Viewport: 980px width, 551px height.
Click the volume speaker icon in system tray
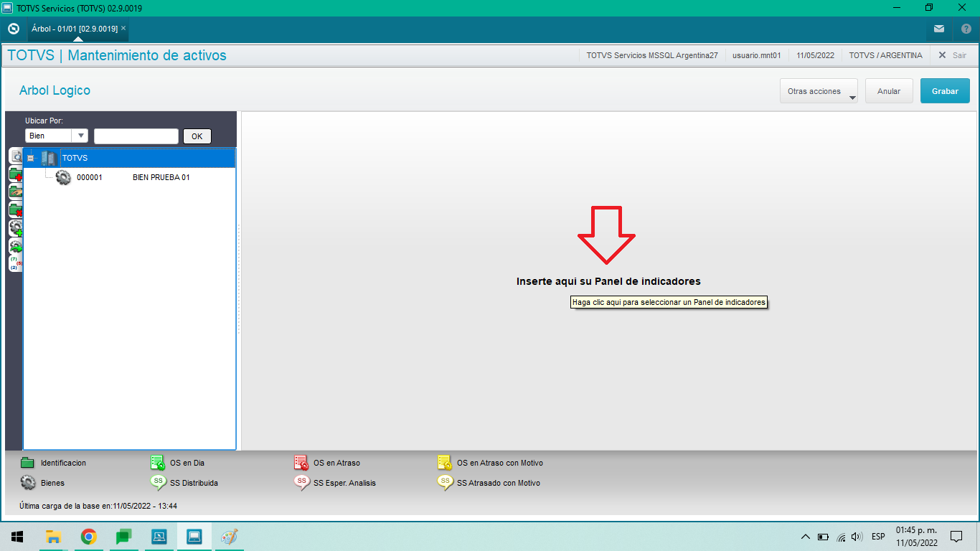coord(857,537)
